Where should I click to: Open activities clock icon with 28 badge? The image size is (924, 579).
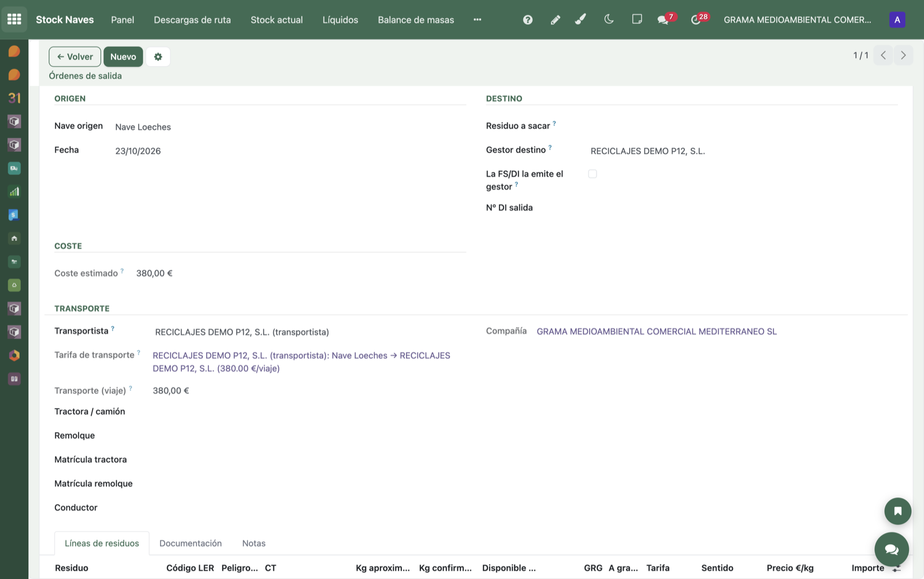click(x=699, y=19)
